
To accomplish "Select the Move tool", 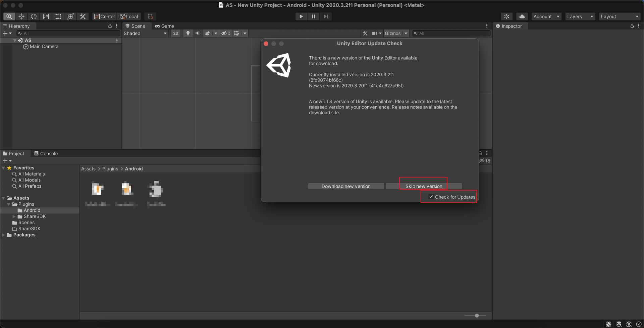I will (21, 16).
